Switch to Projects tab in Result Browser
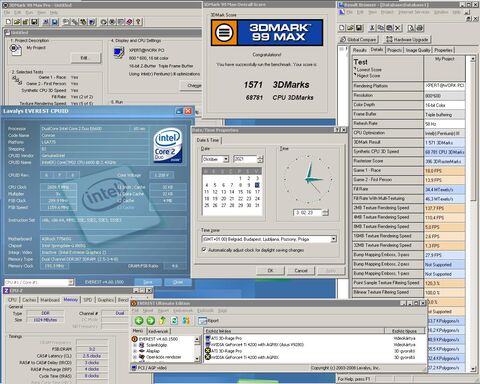This screenshot has height=384, width=480. pyautogui.click(x=394, y=50)
